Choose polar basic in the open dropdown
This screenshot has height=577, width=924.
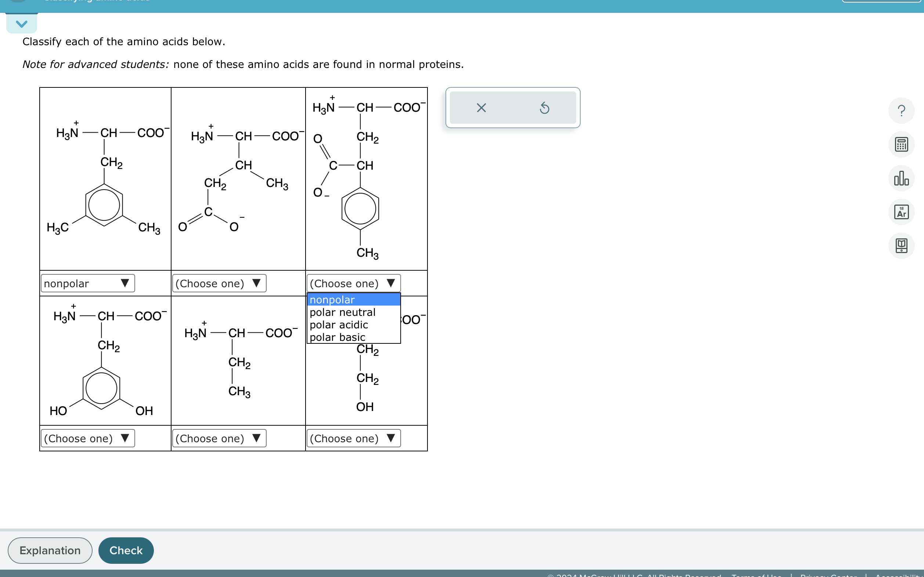point(338,337)
